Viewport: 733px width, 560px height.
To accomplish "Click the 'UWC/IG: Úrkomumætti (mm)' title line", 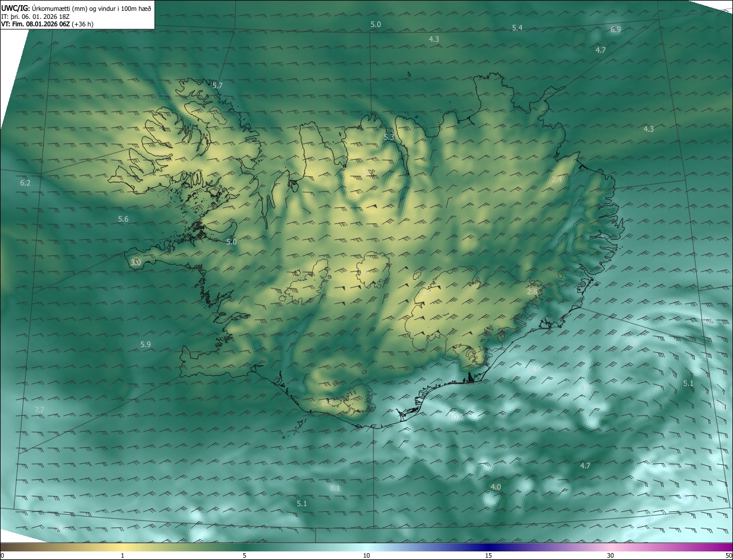I will click(x=76, y=8).
